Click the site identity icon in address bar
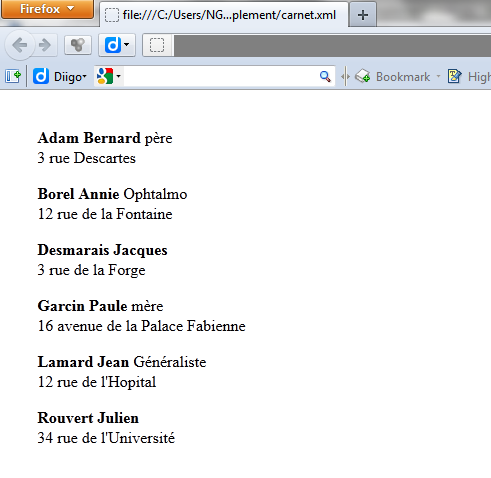The height and width of the screenshot is (478, 491). coord(157,45)
